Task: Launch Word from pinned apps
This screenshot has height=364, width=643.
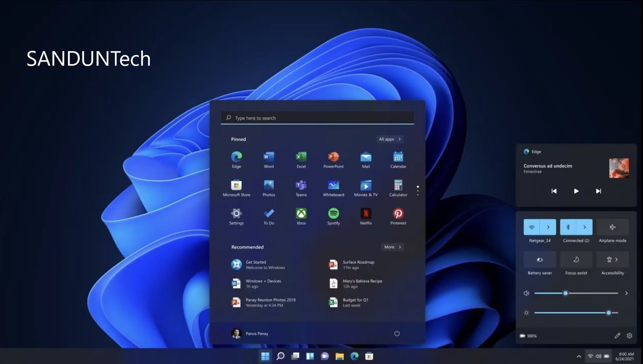Action: pyautogui.click(x=269, y=160)
